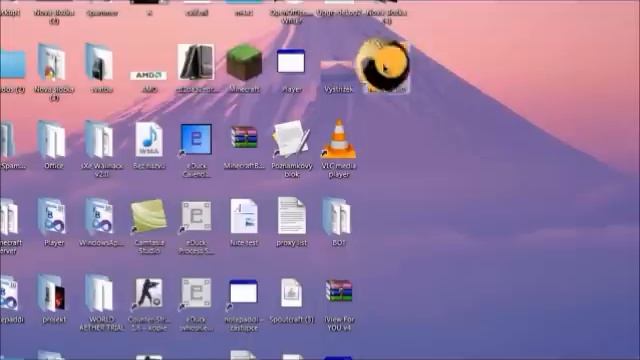Launch Camtasia Studio shortcut

click(149, 216)
